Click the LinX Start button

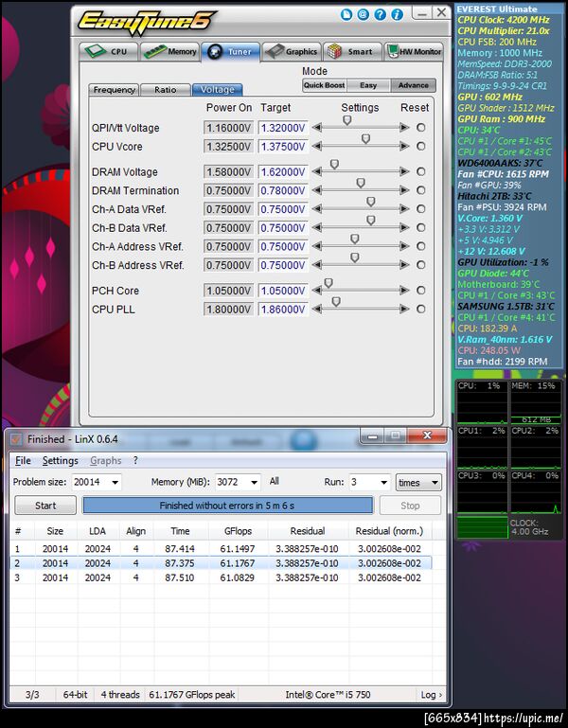(x=45, y=506)
